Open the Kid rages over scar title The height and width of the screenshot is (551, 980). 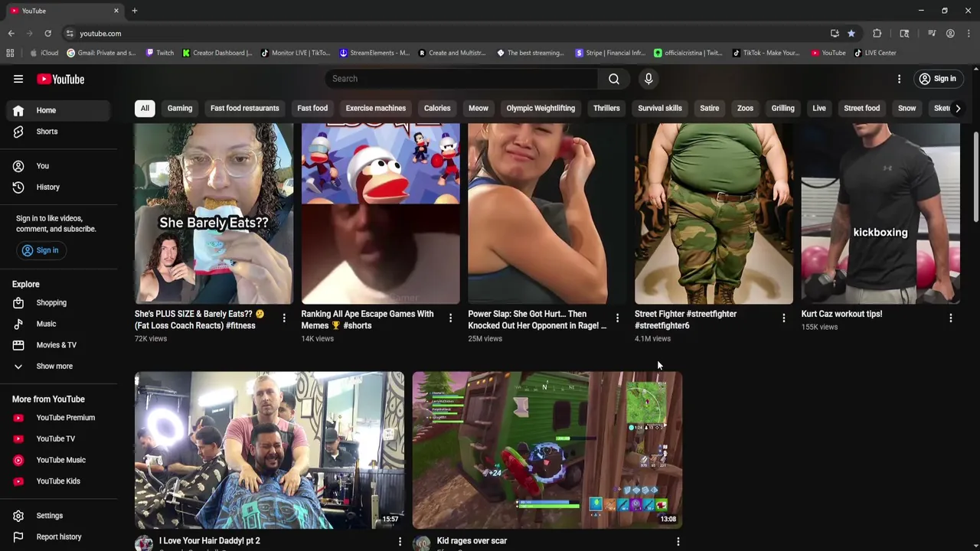tap(472, 541)
